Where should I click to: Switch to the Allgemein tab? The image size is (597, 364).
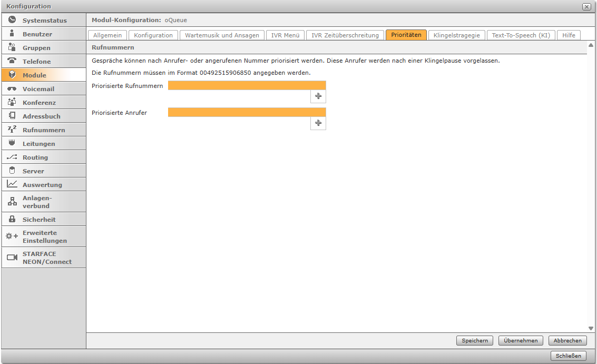(x=107, y=35)
